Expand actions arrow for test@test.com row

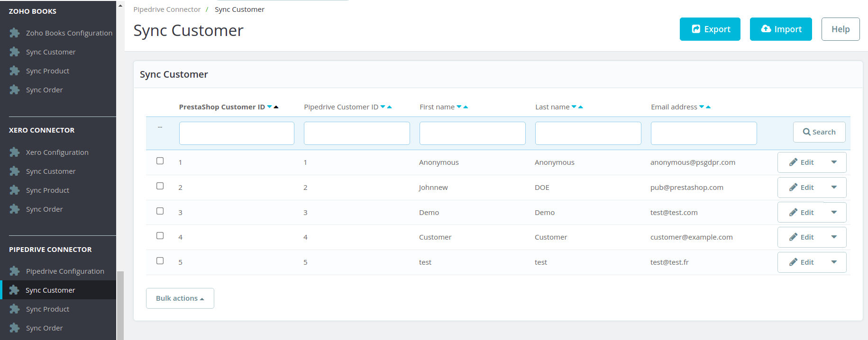pos(834,213)
